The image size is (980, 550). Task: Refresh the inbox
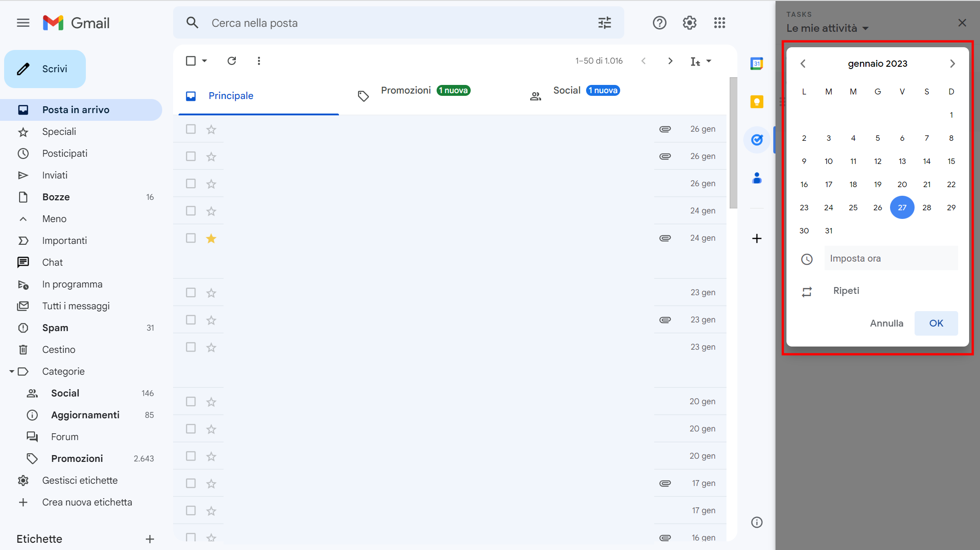point(232,60)
